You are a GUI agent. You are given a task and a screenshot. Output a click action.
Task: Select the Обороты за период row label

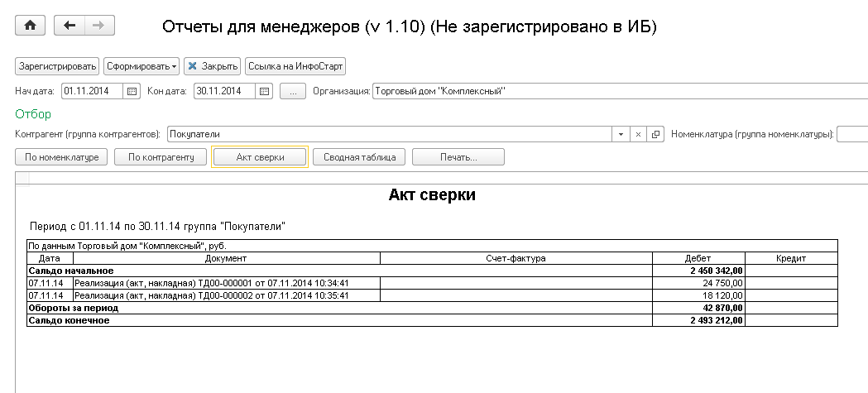pos(74,308)
